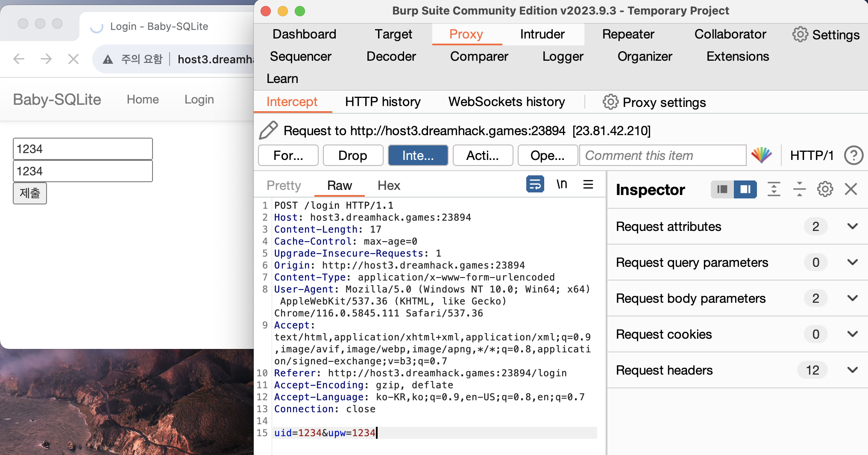
Task: Open the Collaborator tab
Action: [730, 34]
